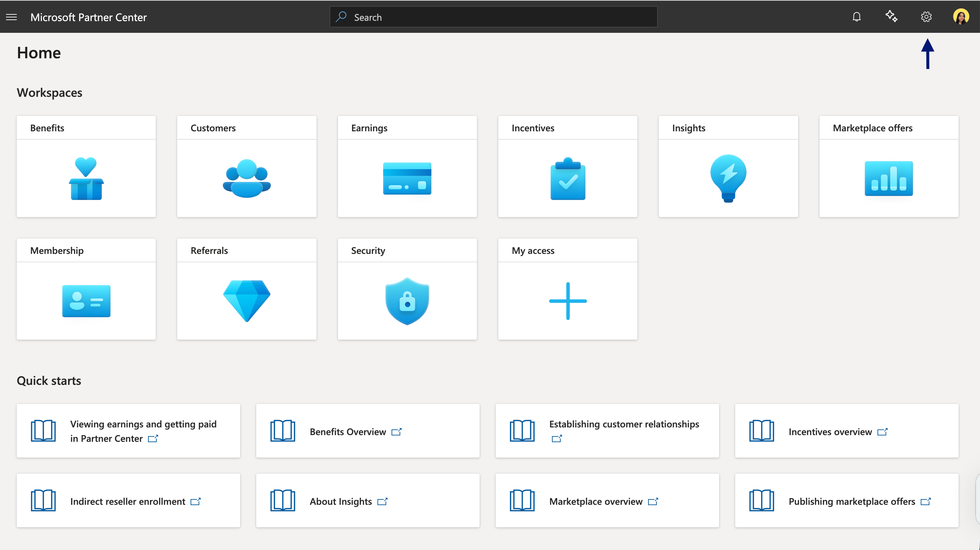Click the Benefits card title
This screenshot has height=550, width=980.
pyautogui.click(x=47, y=128)
